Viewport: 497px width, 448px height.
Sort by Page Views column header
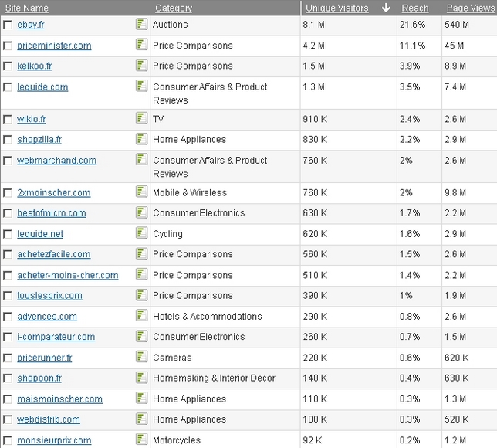[471, 8]
